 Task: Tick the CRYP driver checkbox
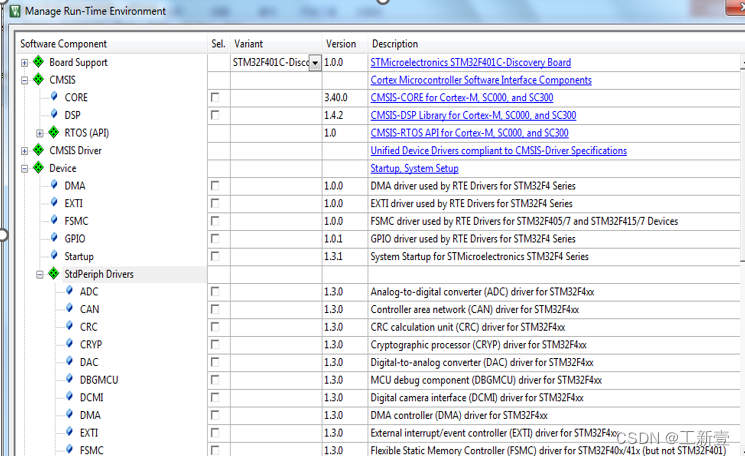[x=215, y=344]
